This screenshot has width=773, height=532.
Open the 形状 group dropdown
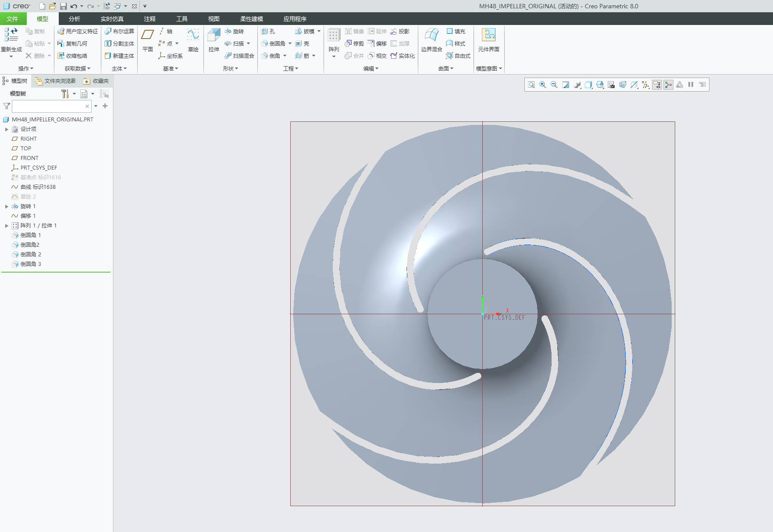230,69
